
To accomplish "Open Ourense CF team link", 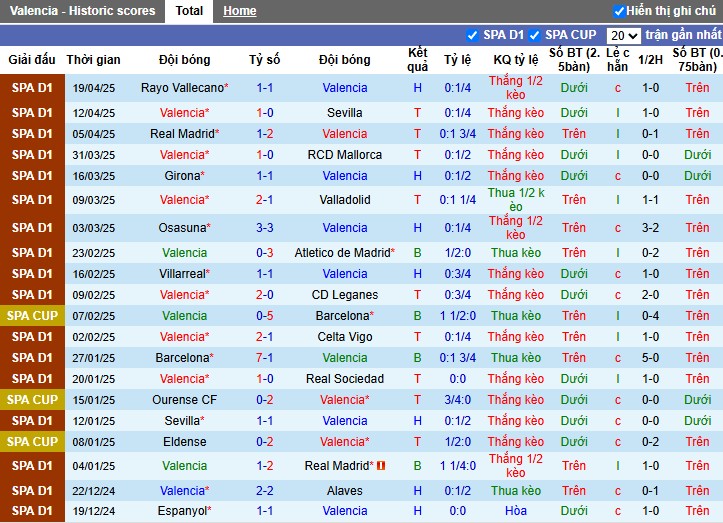I will click(184, 399).
